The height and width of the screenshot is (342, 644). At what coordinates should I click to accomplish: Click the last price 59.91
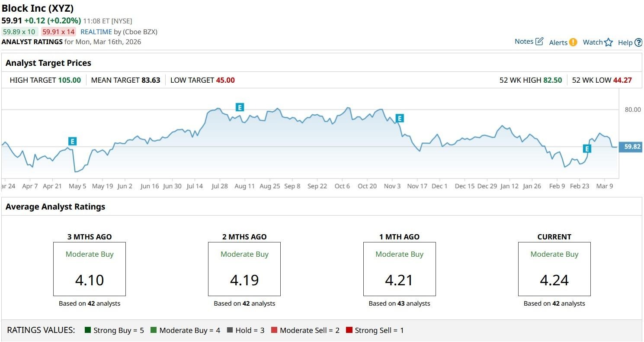(12, 20)
